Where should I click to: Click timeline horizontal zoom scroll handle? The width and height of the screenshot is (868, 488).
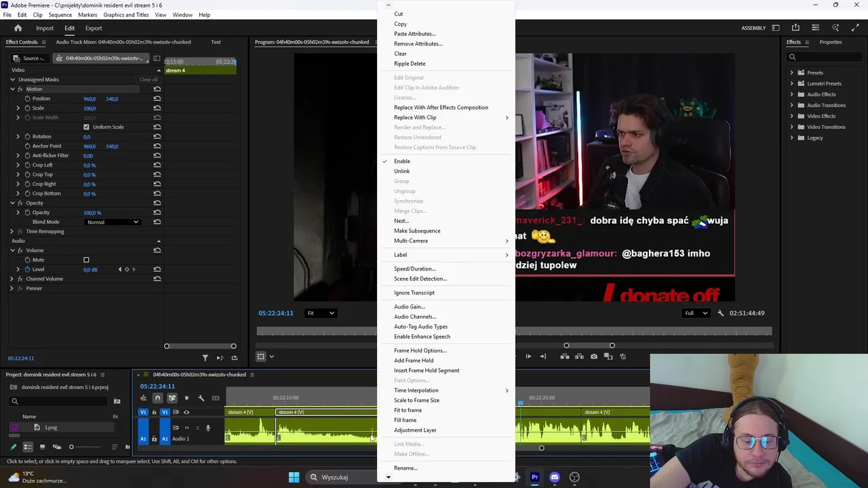click(541, 448)
